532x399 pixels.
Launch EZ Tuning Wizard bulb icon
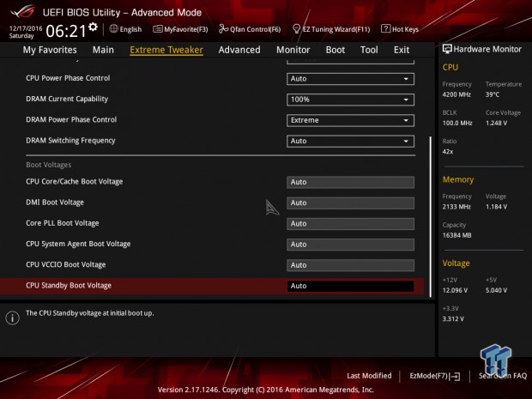coord(296,29)
